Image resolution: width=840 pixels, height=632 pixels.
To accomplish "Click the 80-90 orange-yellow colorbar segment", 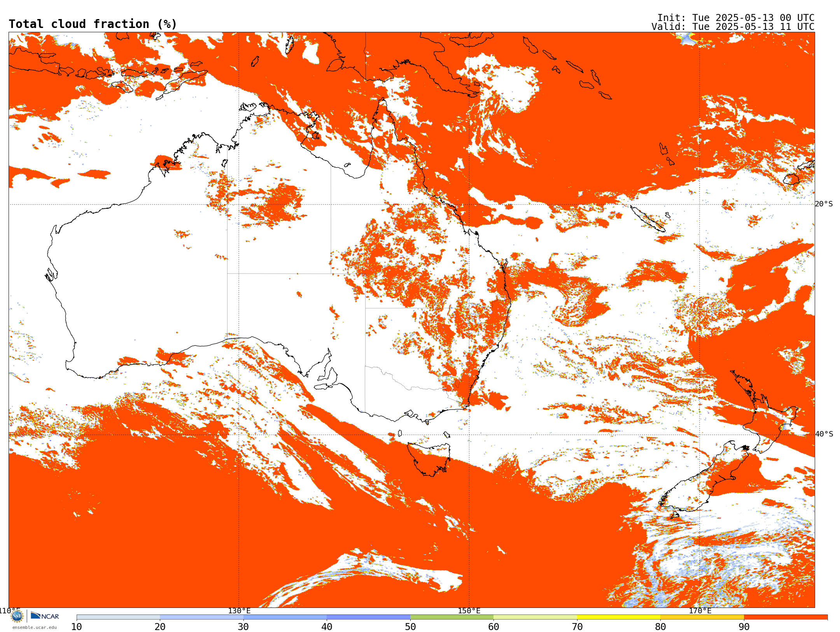I will coord(702,617).
